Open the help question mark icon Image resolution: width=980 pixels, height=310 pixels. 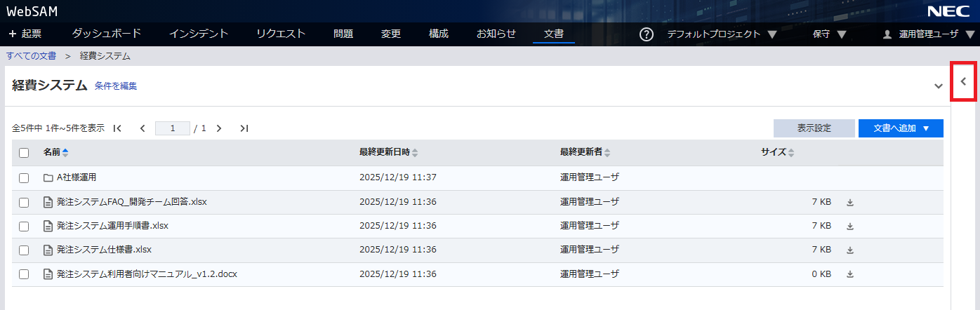pos(647,34)
